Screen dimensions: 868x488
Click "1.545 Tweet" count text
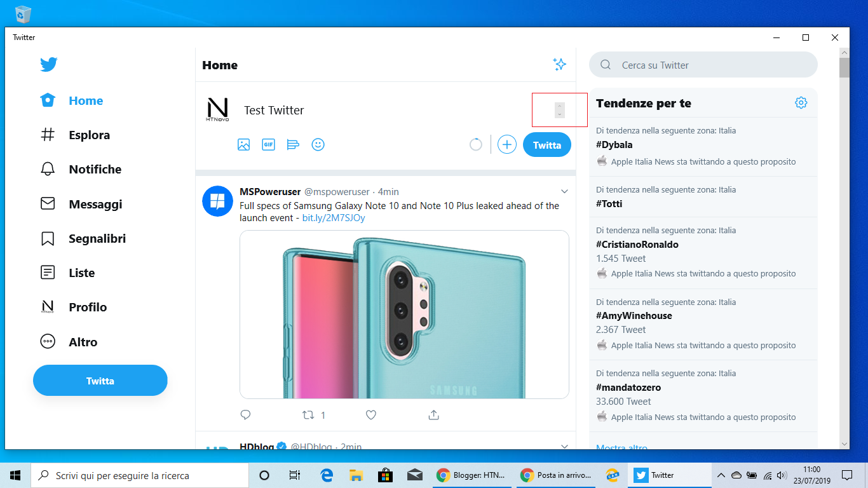point(621,259)
